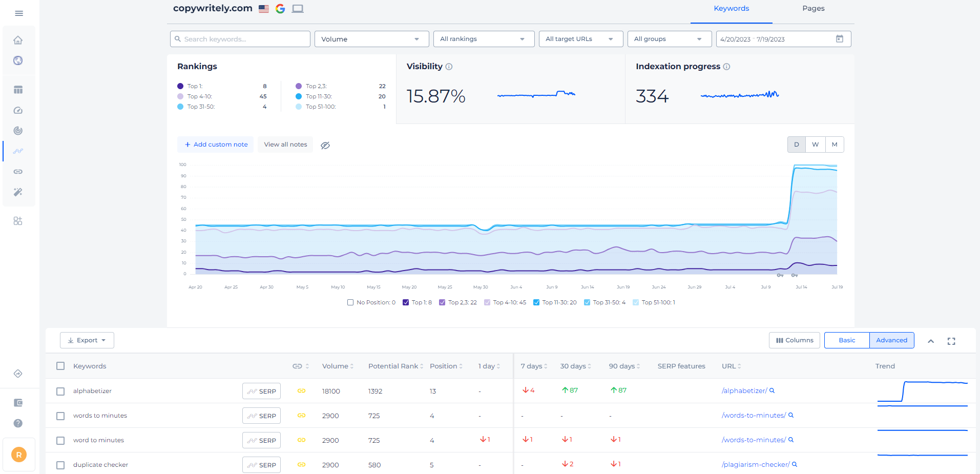The width and height of the screenshot is (980, 474).
Task: Check the words to minutes row
Action: [x=60, y=416]
